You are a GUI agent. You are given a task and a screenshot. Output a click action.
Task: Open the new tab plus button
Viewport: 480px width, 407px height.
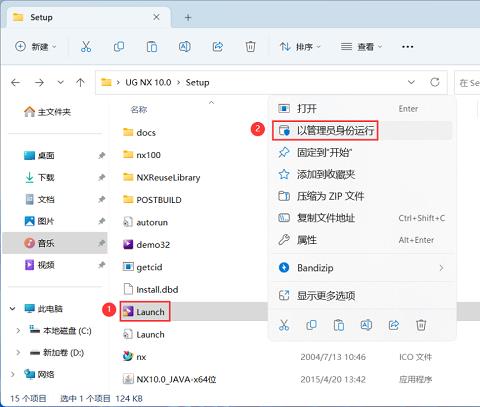coord(188,17)
